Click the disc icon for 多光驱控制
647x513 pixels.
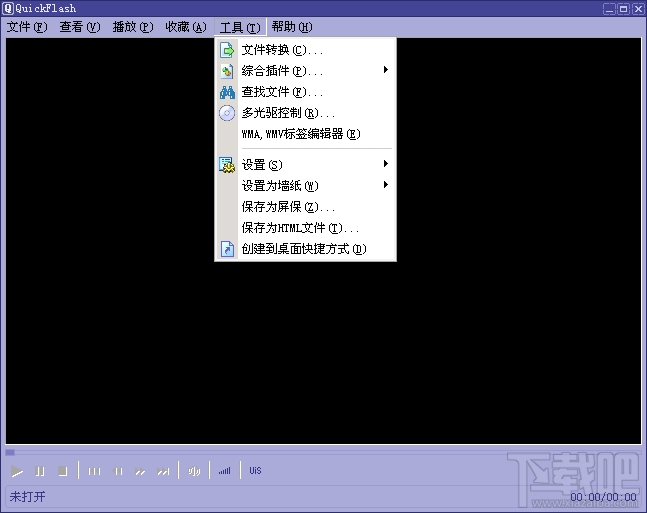(x=227, y=113)
